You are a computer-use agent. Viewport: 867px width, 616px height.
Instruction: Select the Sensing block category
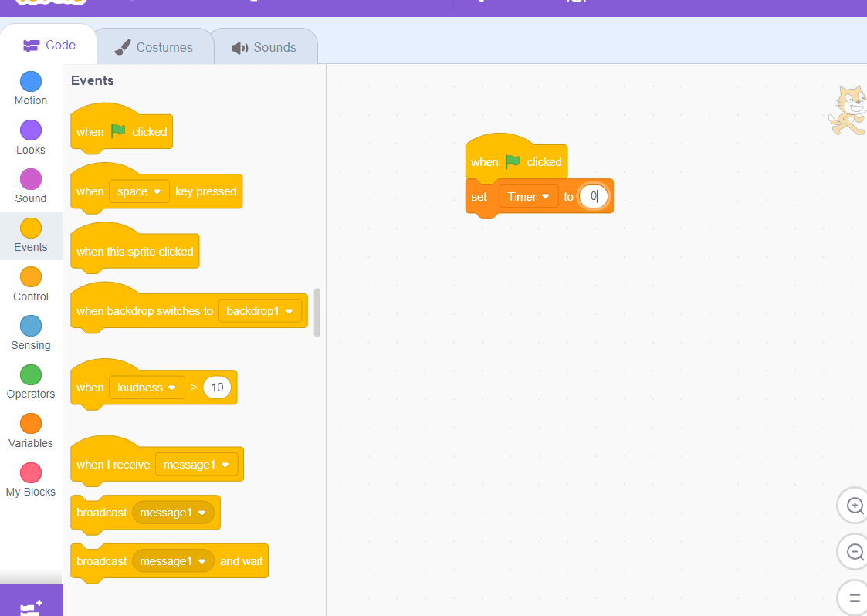tap(30, 332)
